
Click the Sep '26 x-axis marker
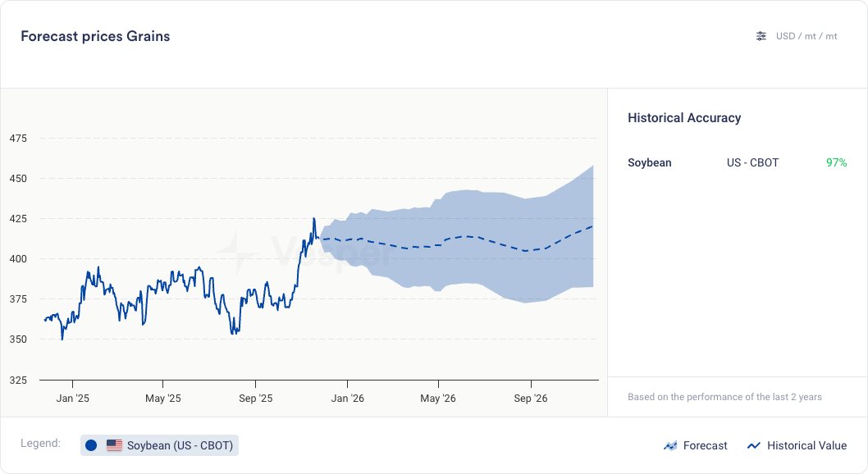click(531, 399)
